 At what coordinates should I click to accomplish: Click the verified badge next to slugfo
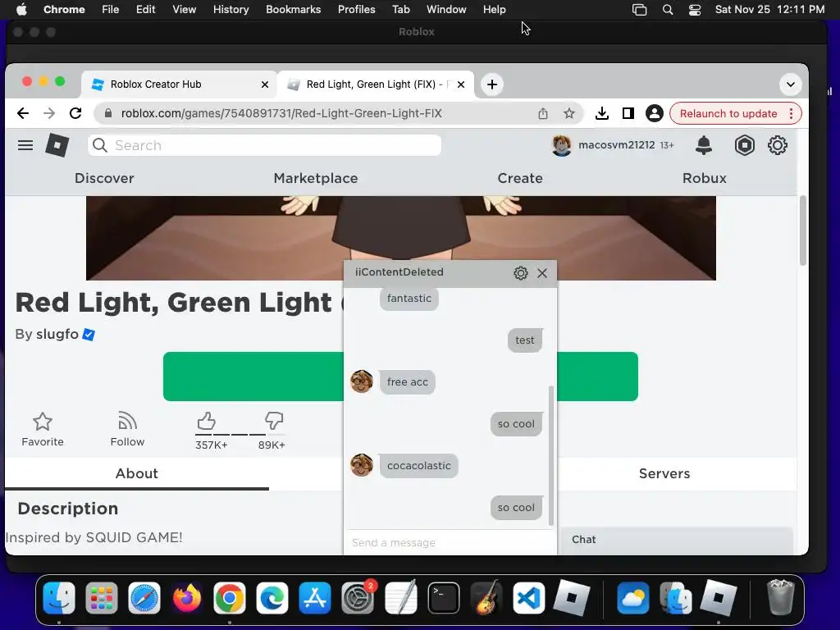point(89,335)
